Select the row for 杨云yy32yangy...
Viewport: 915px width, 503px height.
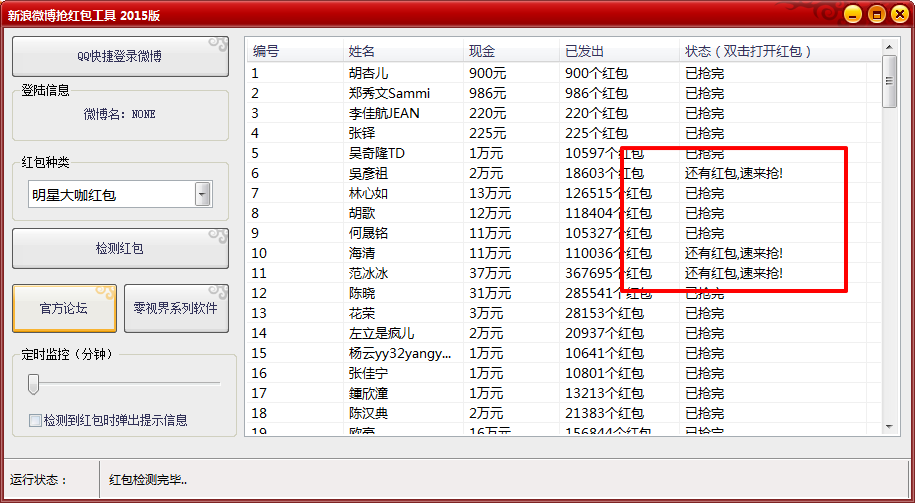[x=564, y=353]
